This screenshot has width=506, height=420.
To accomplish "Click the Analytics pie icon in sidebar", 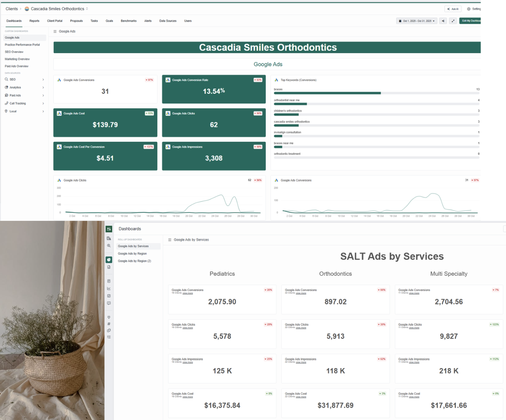I will point(6,87).
